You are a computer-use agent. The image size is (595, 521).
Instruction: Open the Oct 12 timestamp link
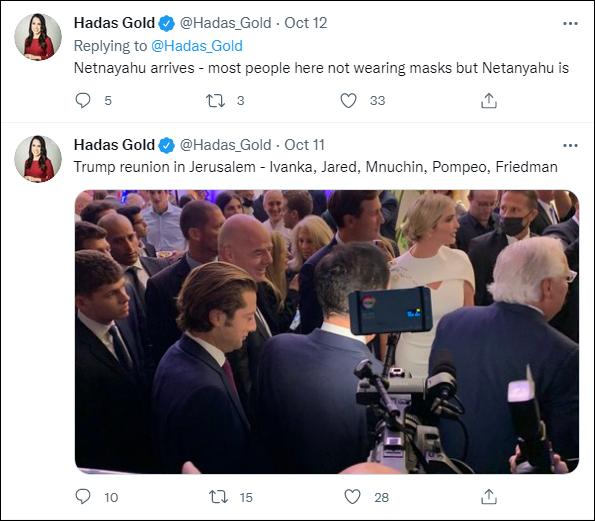[x=305, y=23]
